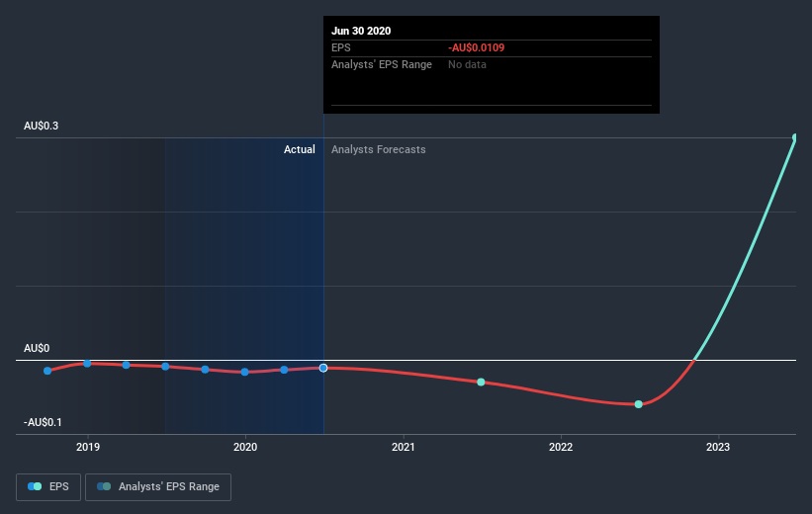Screen dimensions: 812x514
Task: Click the 'Analysts Forecasts' region label
Action: [x=379, y=149]
